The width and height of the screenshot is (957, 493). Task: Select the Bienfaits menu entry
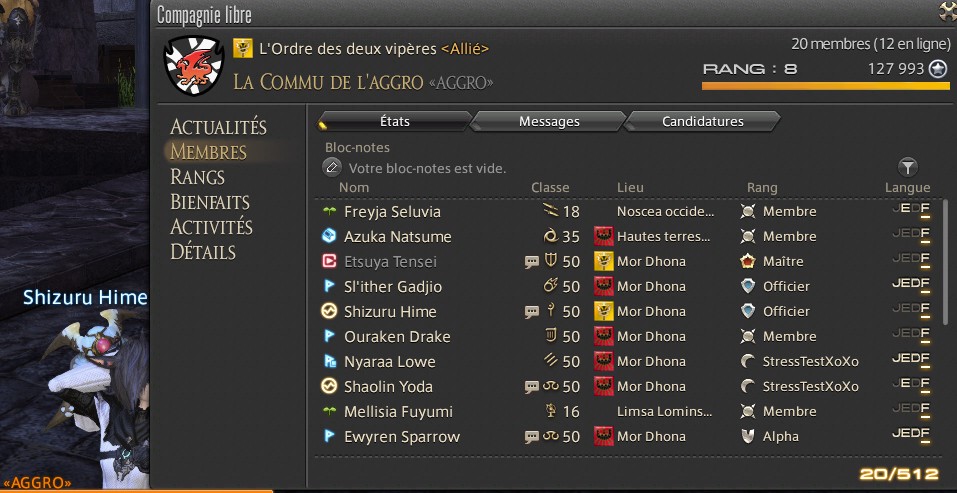(x=210, y=202)
